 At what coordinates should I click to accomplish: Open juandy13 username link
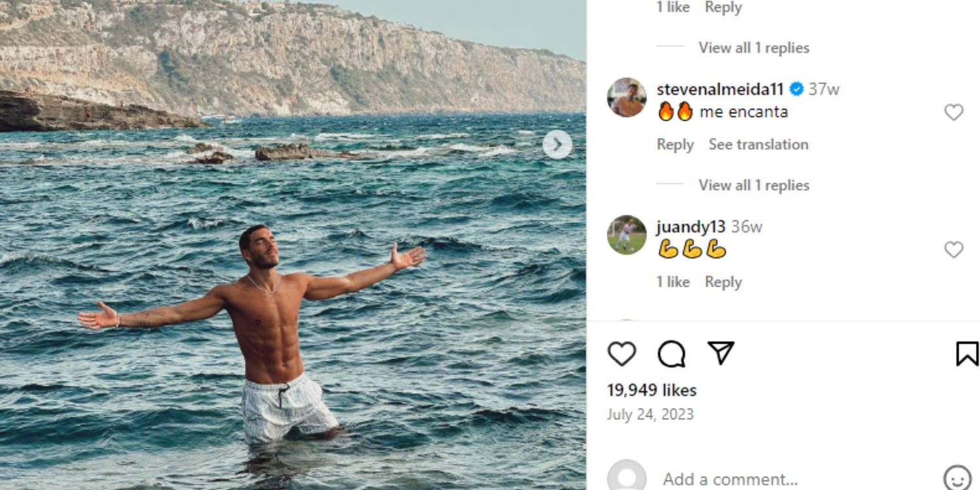(x=691, y=227)
